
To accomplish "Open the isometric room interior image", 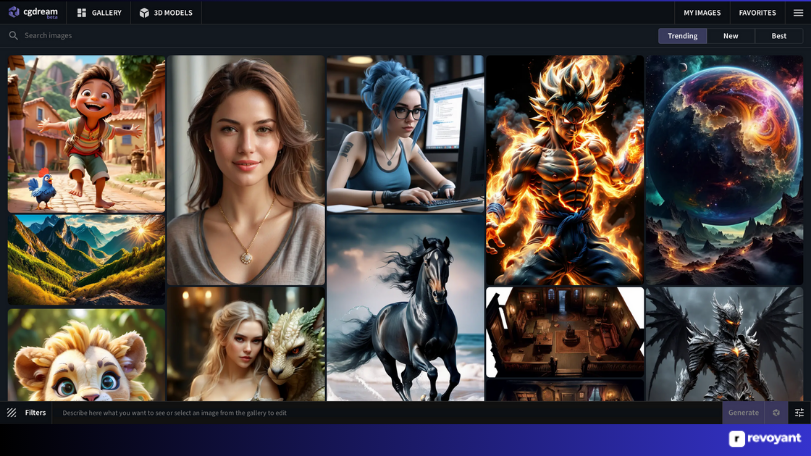I will pos(565,332).
